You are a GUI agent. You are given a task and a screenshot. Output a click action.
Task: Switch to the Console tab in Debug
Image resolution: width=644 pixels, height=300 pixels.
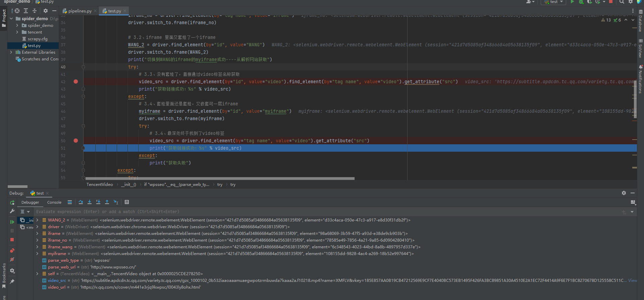tap(54, 202)
